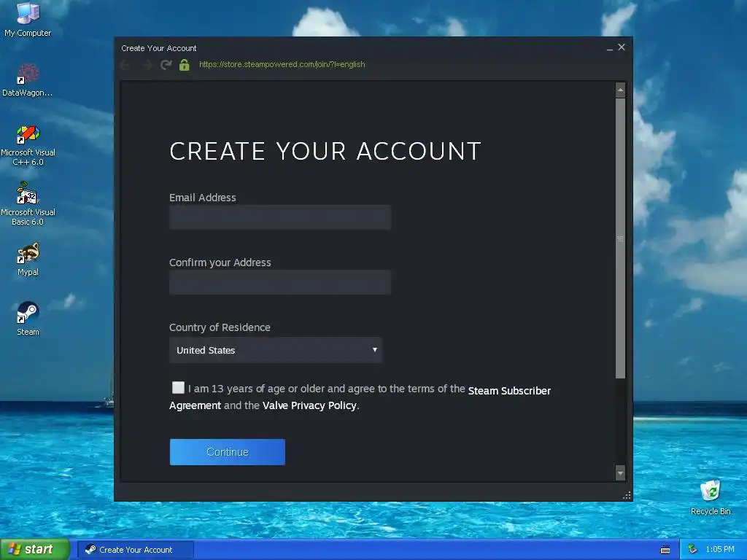The height and width of the screenshot is (560, 747).
Task: Click the browser forward arrow
Action: click(x=147, y=65)
